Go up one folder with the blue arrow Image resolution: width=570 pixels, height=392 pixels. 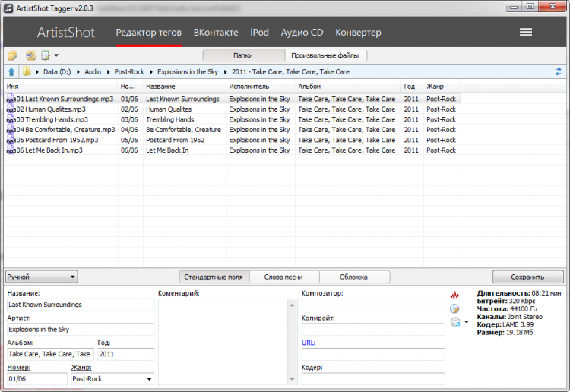click(x=11, y=71)
